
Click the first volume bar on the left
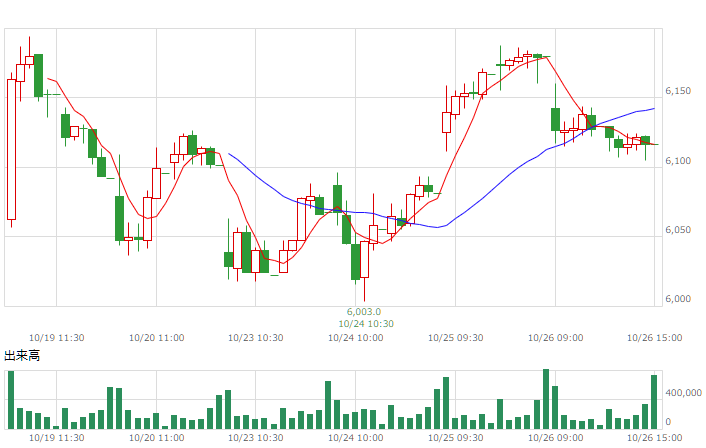click(11, 400)
